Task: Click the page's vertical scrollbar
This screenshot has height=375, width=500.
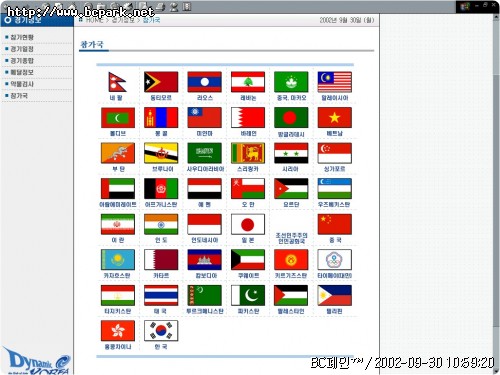Action: point(496,193)
